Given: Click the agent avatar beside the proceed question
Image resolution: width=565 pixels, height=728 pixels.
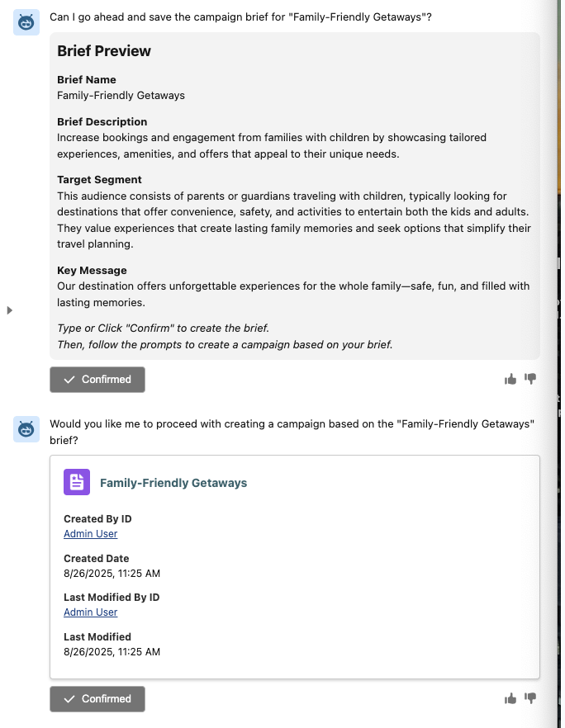Looking at the screenshot, I should click(x=26, y=429).
